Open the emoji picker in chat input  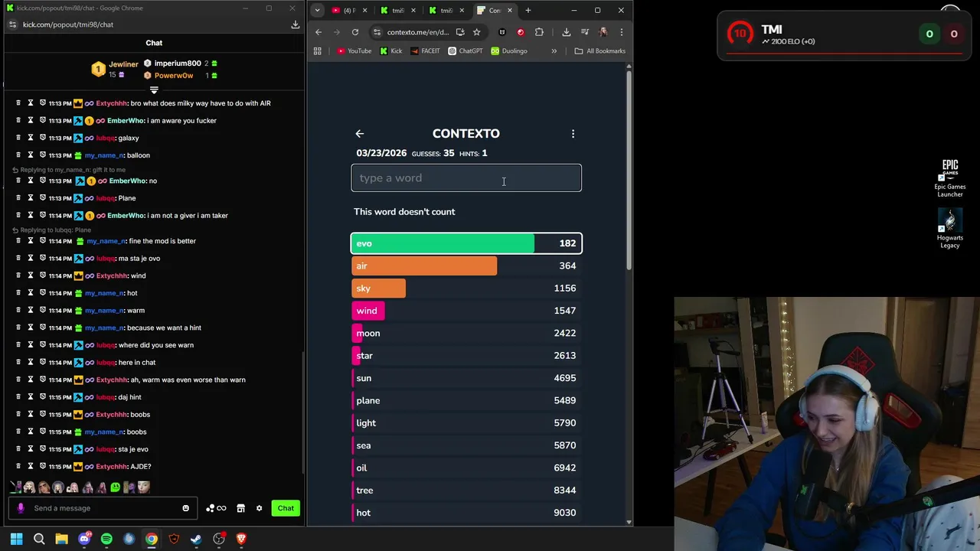click(185, 508)
